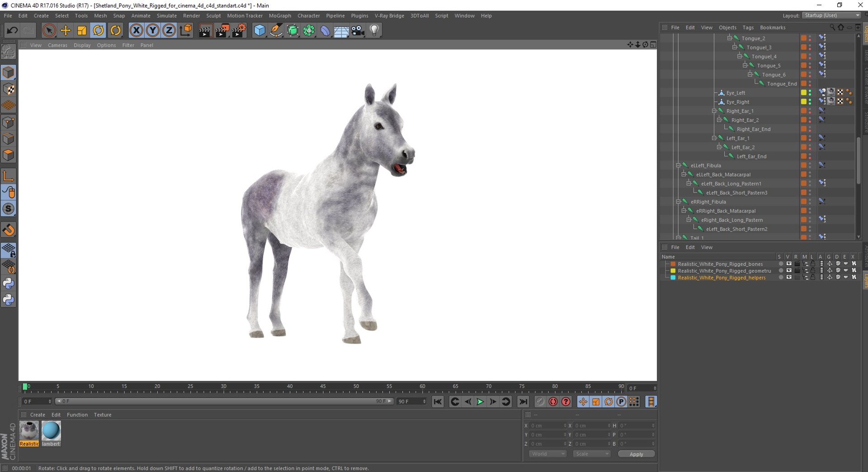Click the Record Active Objects button
The image size is (868, 472).
(x=540, y=401)
